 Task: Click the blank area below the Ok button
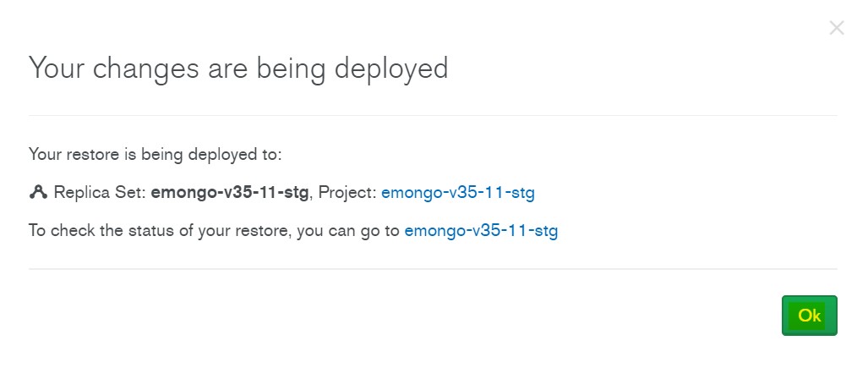809,354
